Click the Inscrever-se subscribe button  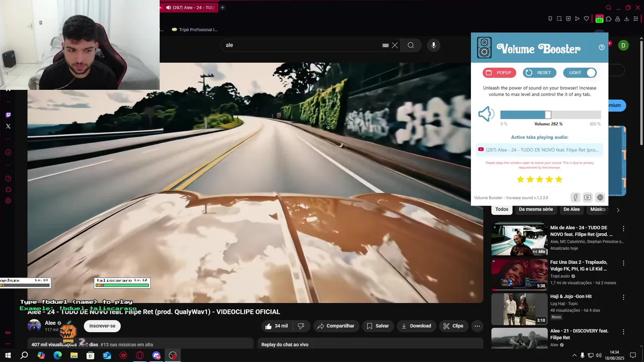point(102,326)
